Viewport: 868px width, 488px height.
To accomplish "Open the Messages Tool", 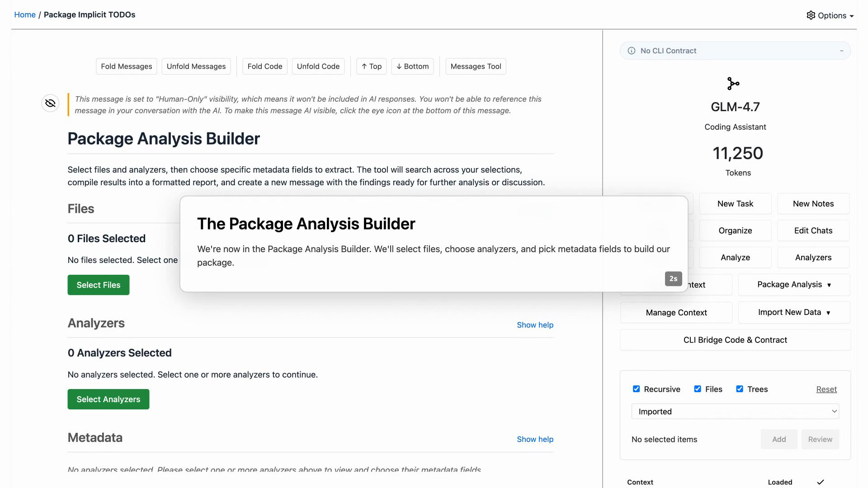I will click(476, 66).
